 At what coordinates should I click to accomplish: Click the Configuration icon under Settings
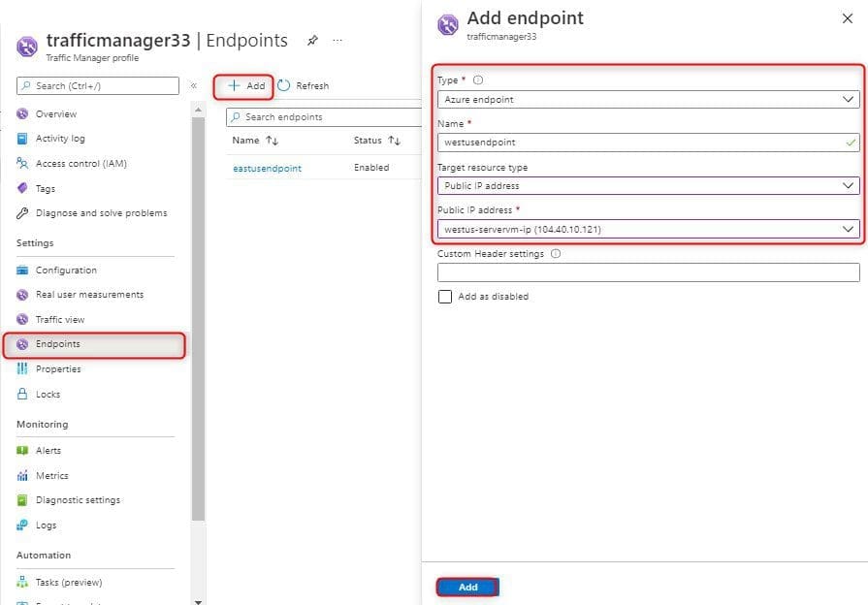22,271
